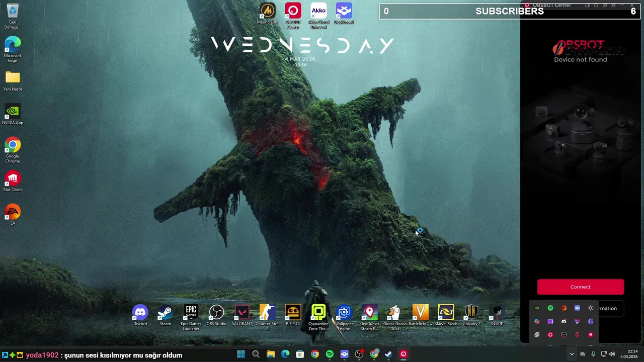This screenshot has height=362, width=644.
Task: Open Riot Client desktop shortcut
Action: point(13,182)
